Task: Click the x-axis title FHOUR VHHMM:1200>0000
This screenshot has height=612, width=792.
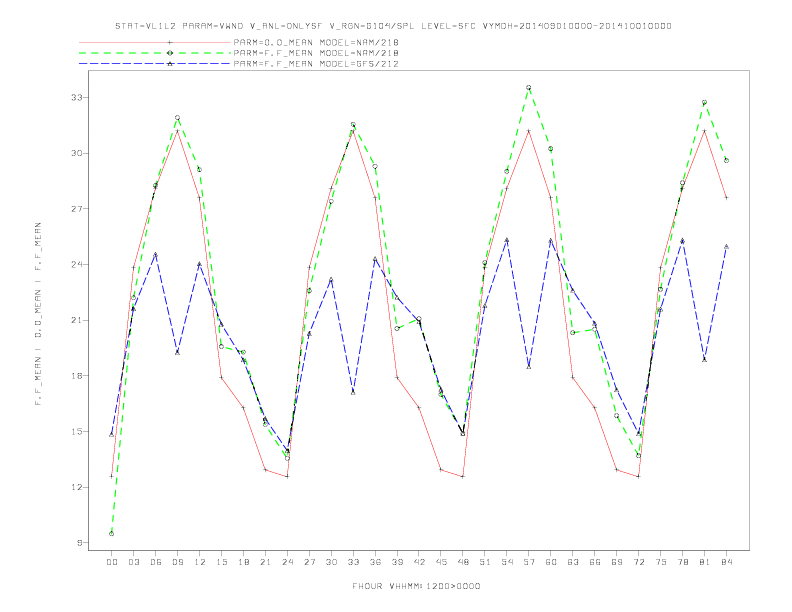Action: tap(416, 586)
